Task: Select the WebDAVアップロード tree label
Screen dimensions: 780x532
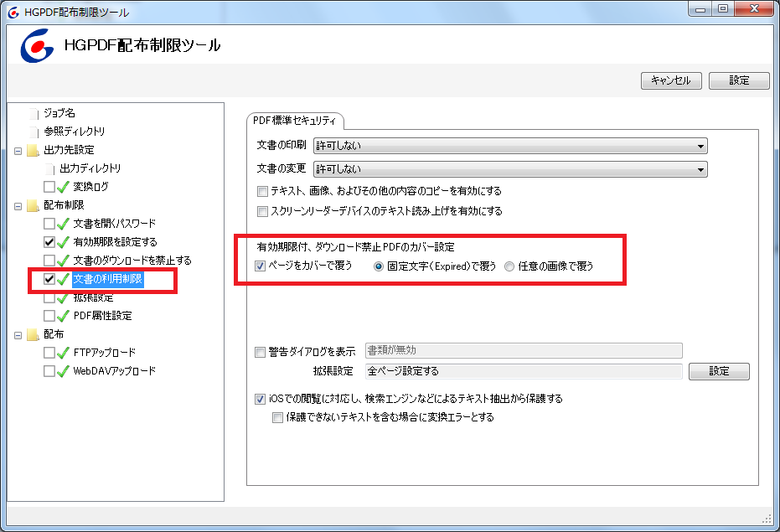Action: (115, 371)
